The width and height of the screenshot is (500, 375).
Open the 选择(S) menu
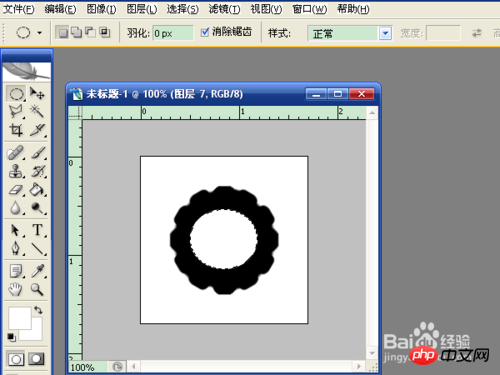(183, 9)
